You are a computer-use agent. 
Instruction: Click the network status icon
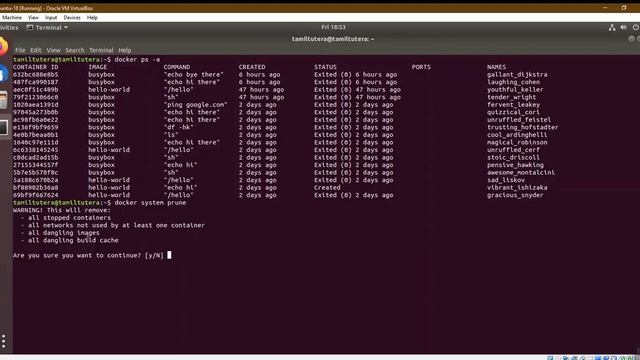[612, 27]
